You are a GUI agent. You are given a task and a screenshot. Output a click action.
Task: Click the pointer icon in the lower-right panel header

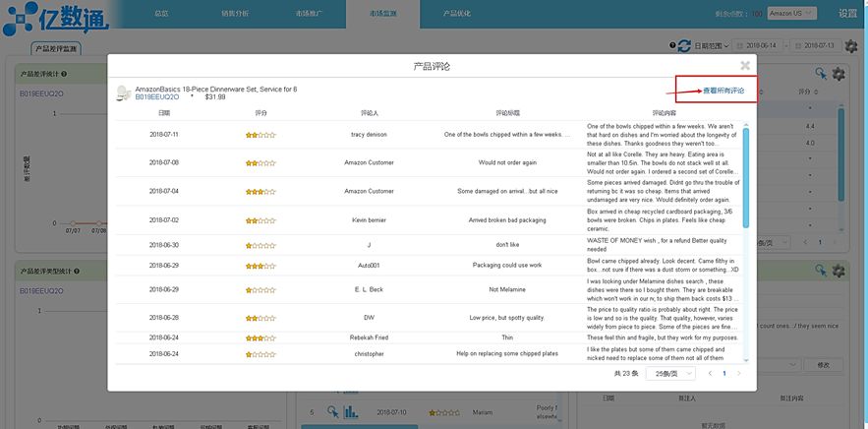click(x=821, y=270)
